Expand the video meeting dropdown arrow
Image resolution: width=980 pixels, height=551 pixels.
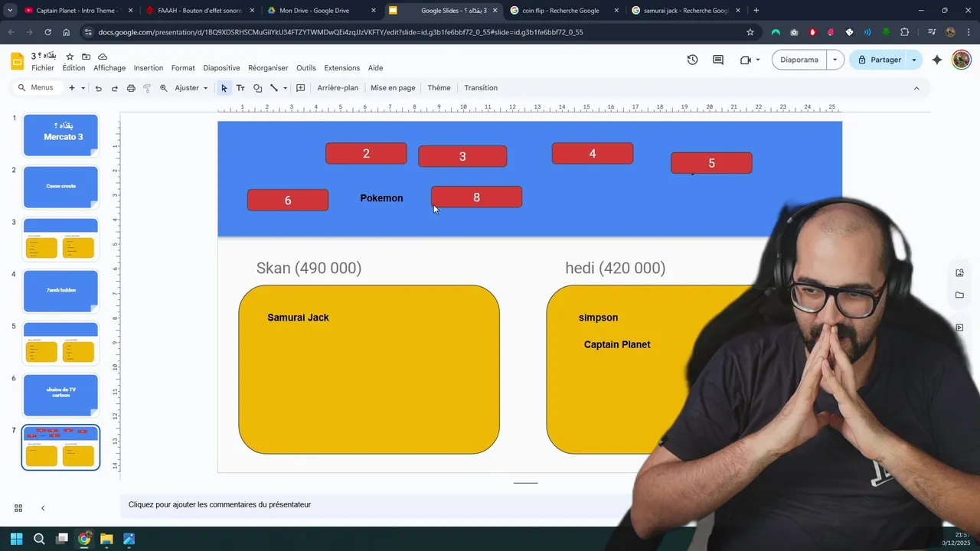(x=758, y=60)
